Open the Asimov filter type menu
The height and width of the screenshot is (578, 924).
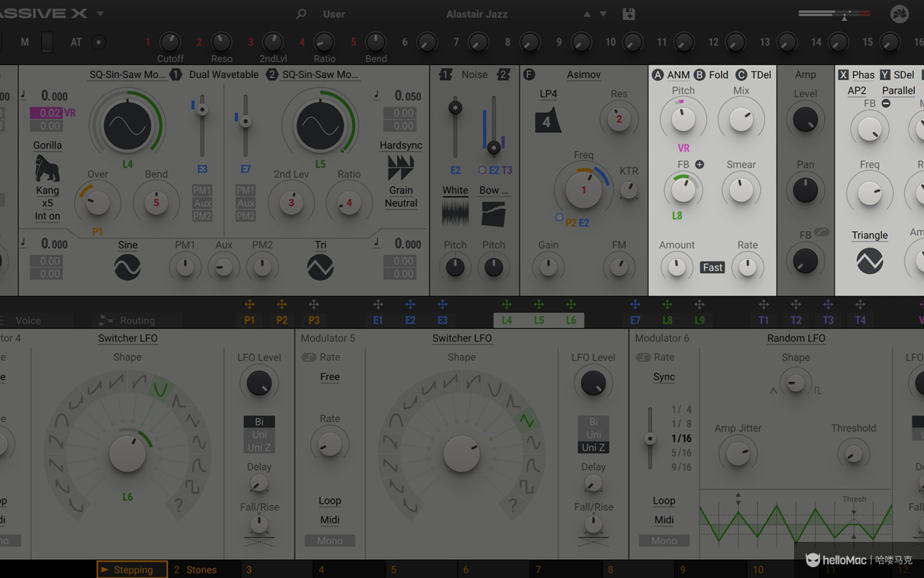(584, 74)
